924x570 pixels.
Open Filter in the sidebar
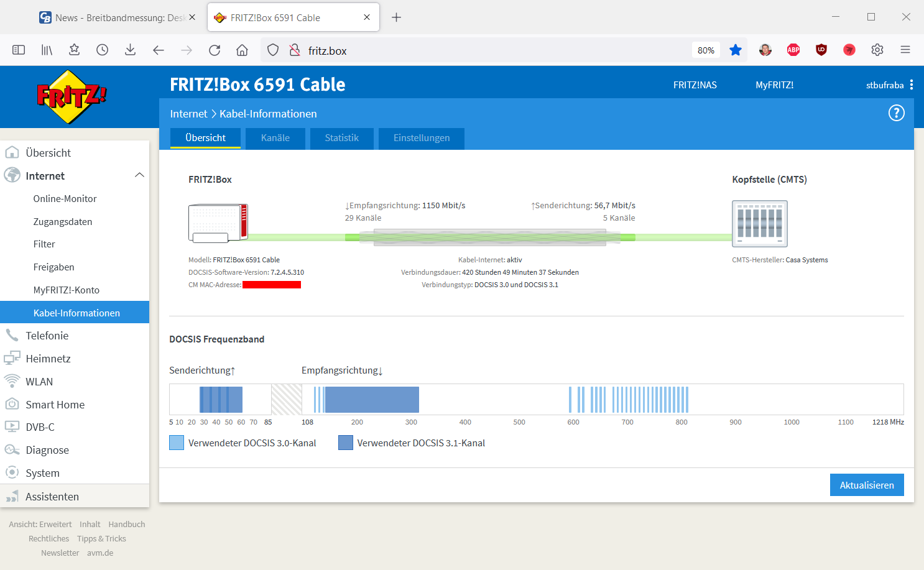click(44, 244)
